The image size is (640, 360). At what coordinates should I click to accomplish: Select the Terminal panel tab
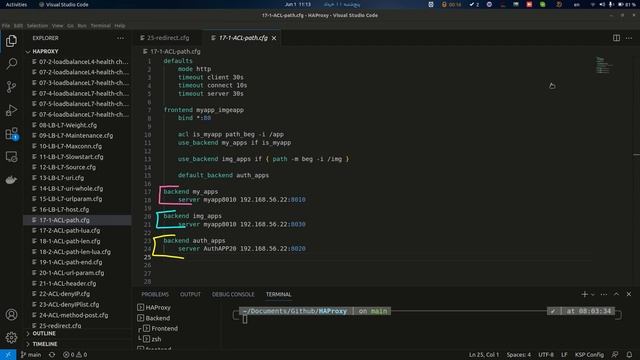coord(279,294)
